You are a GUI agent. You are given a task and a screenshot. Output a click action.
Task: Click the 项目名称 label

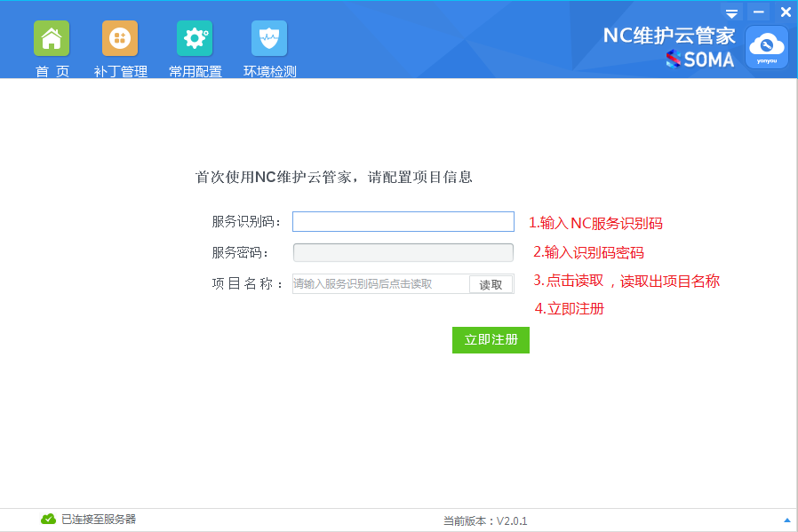pyautogui.click(x=247, y=284)
